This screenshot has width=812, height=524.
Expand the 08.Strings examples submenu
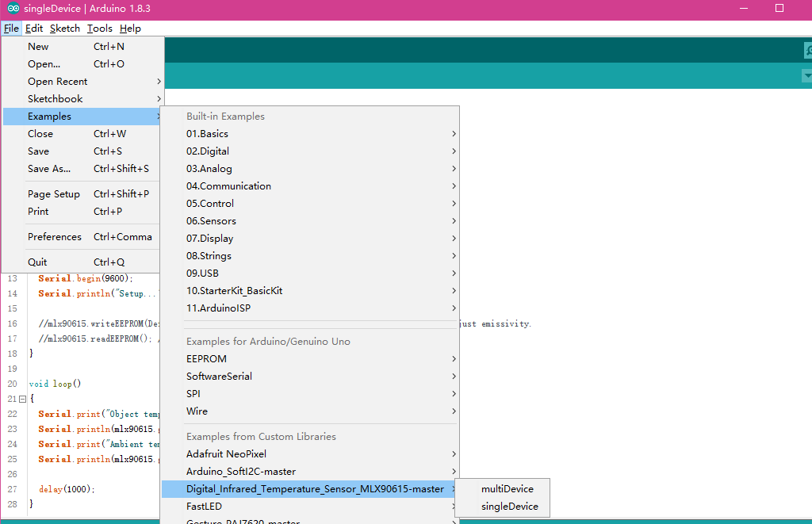310,256
